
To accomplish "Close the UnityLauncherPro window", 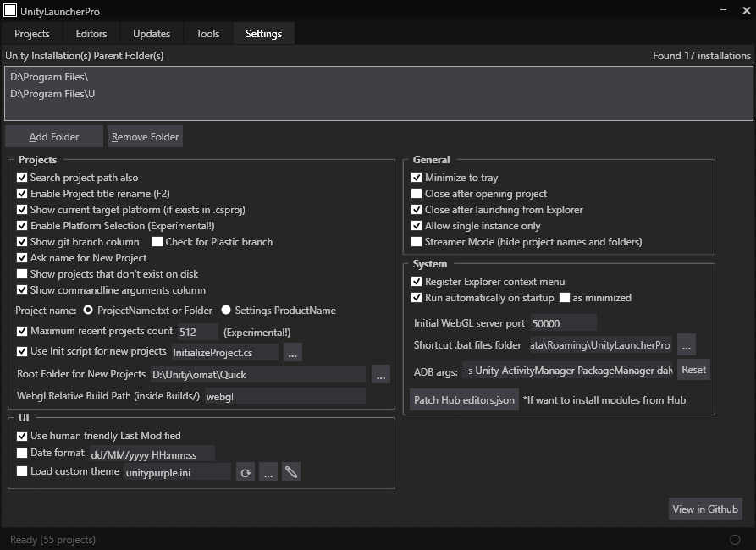I will [x=746, y=10].
